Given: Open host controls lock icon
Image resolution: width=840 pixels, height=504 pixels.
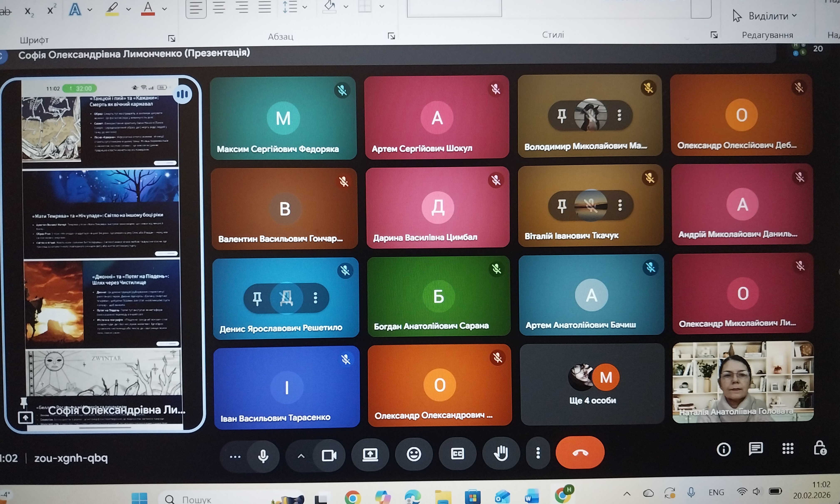Looking at the screenshot, I should (820, 448).
